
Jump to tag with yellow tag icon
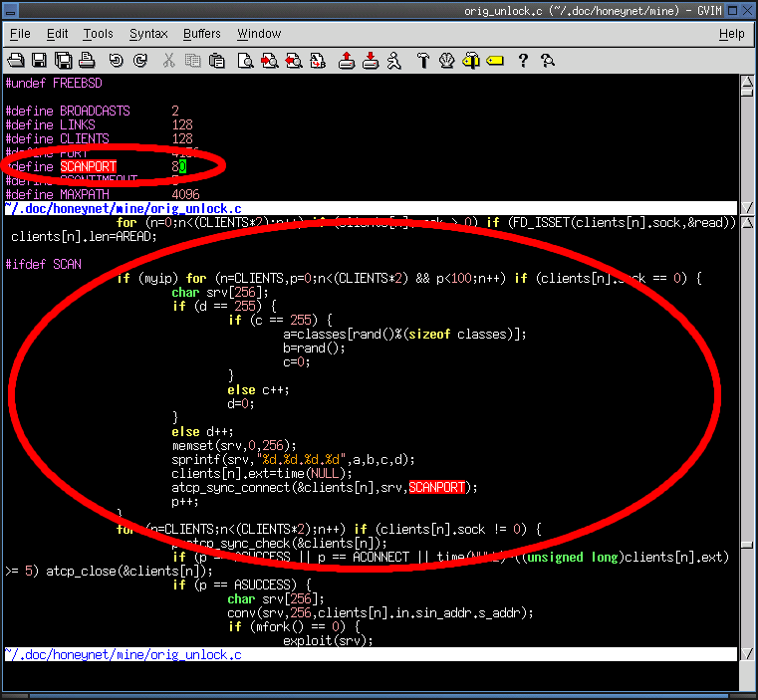pos(495,61)
